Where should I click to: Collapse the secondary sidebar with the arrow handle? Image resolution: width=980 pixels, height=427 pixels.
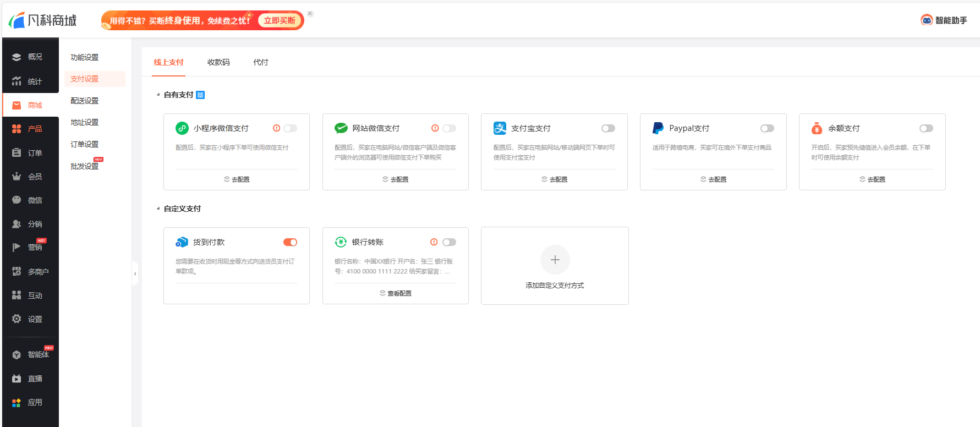point(135,273)
